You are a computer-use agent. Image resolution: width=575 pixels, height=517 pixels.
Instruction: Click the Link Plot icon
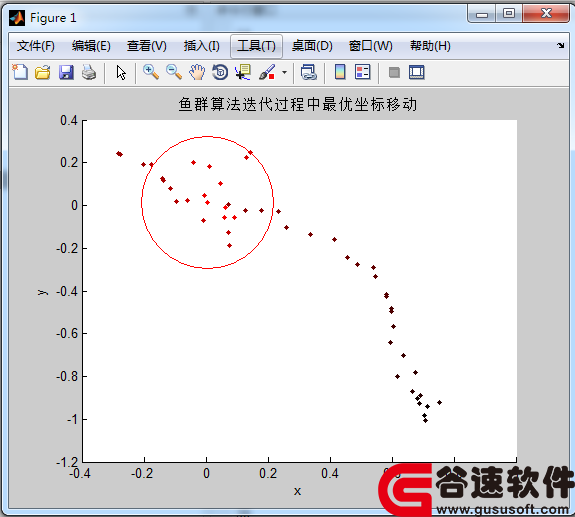click(x=308, y=72)
